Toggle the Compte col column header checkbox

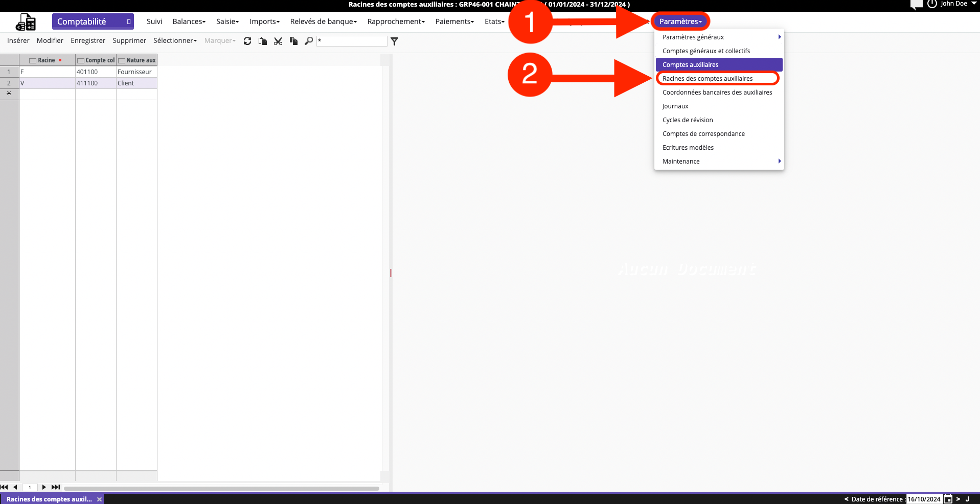[80, 60]
